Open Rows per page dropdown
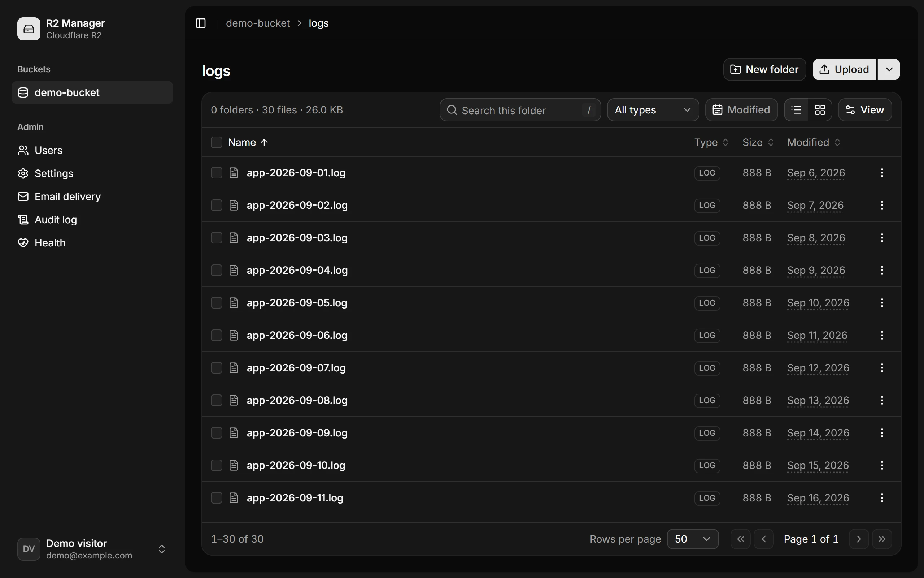This screenshot has width=924, height=578. pos(693,539)
